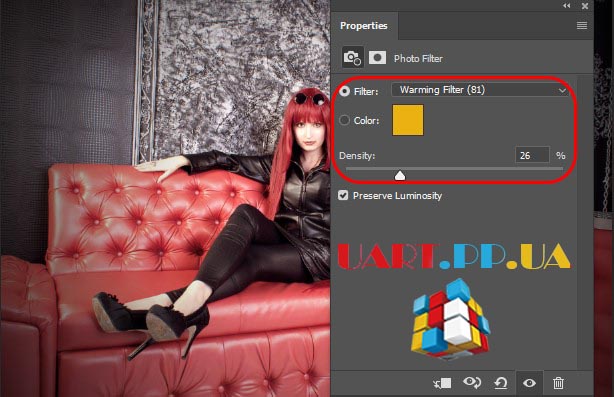
Task: Click the Density percent field
Action: tap(532, 155)
